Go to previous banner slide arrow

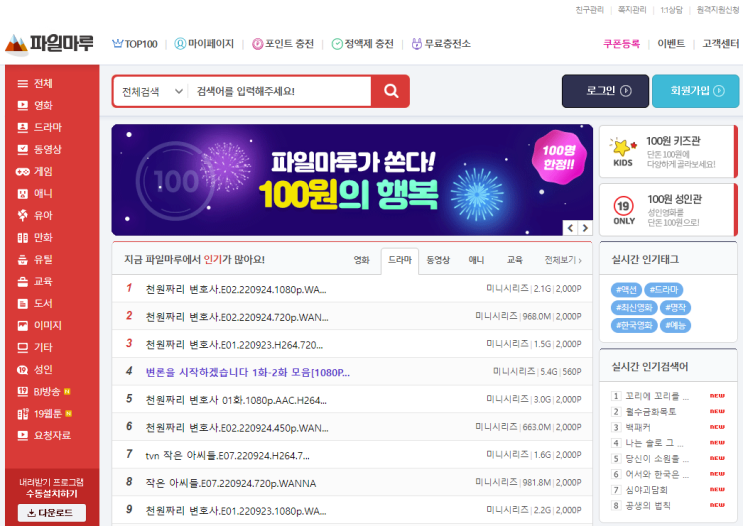tap(570, 228)
